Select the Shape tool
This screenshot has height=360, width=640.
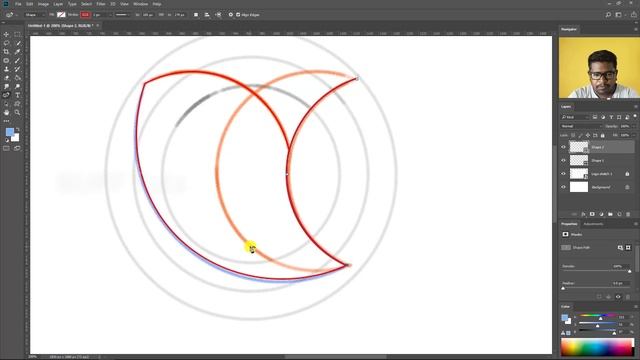(17, 104)
